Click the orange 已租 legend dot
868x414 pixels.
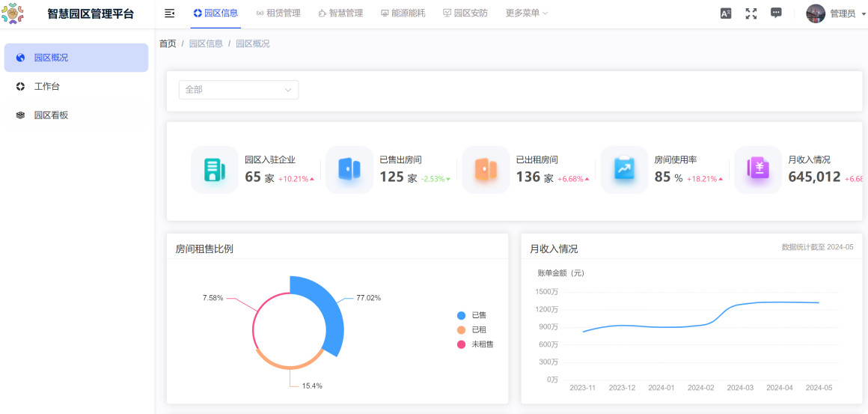click(461, 330)
